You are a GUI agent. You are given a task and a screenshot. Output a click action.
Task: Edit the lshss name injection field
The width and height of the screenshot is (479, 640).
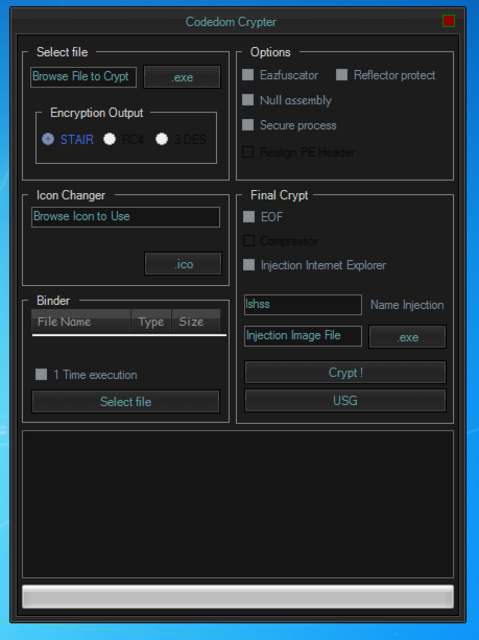pos(303,304)
